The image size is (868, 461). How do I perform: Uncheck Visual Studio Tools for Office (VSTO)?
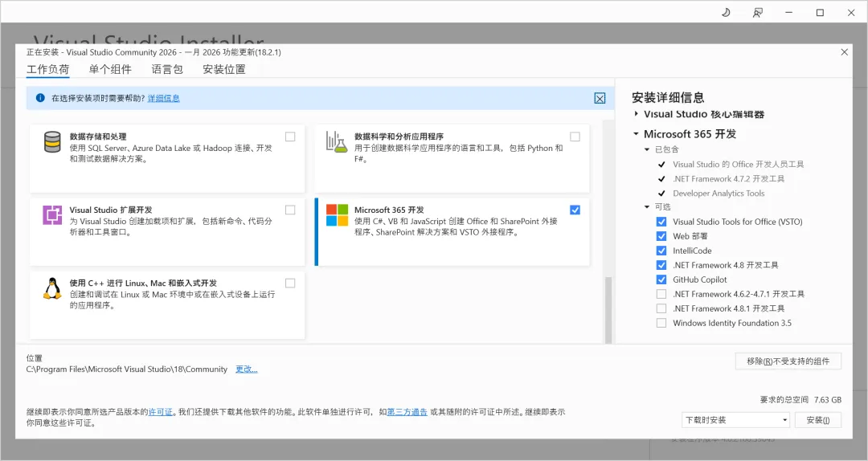click(x=661, y=222)
